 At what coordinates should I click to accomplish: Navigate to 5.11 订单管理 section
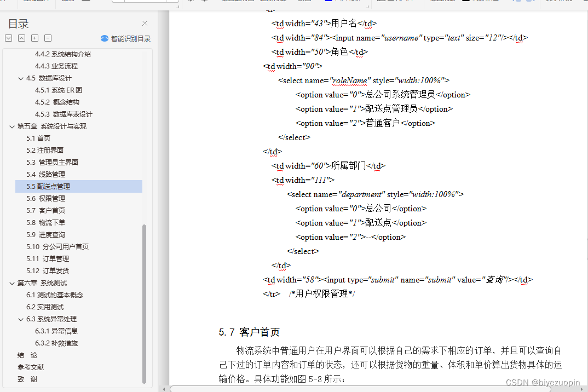click(48, 258)
